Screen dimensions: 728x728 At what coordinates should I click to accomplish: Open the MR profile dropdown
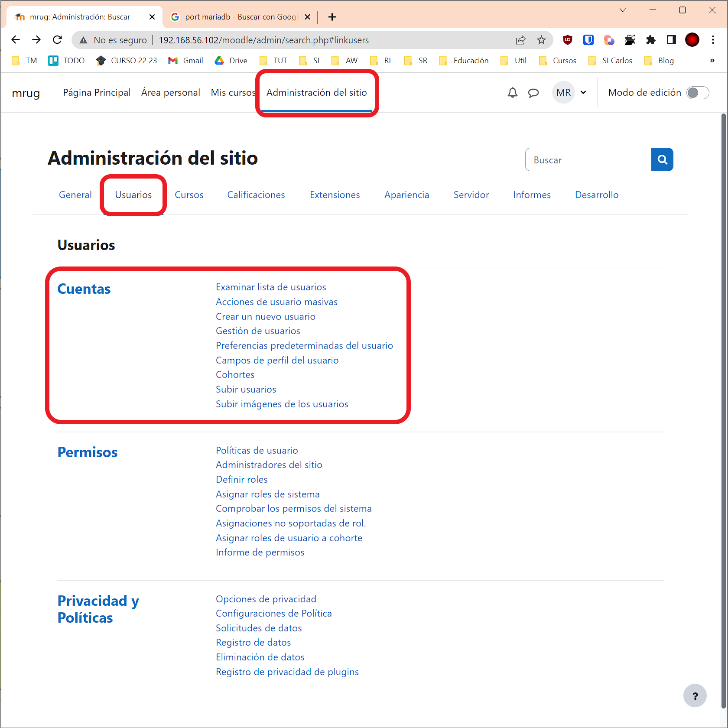pyautogui.click(x=570, y=92)
